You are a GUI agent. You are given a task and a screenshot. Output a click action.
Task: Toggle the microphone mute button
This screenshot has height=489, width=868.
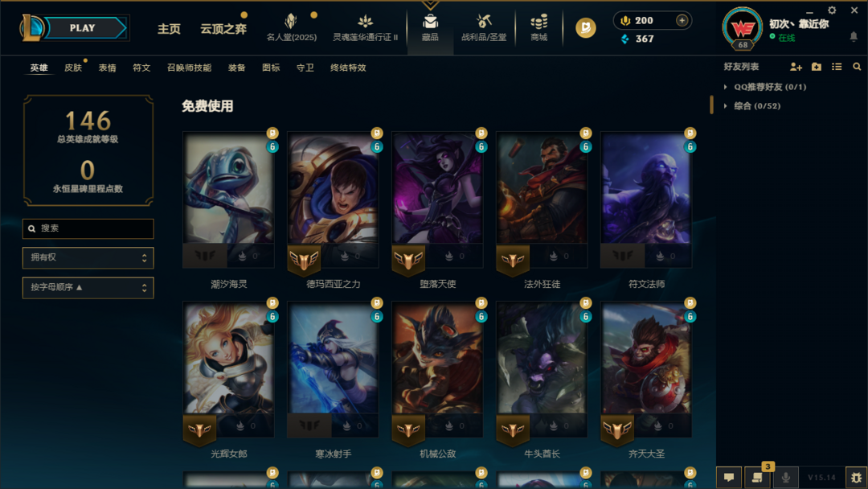point(785,478)
